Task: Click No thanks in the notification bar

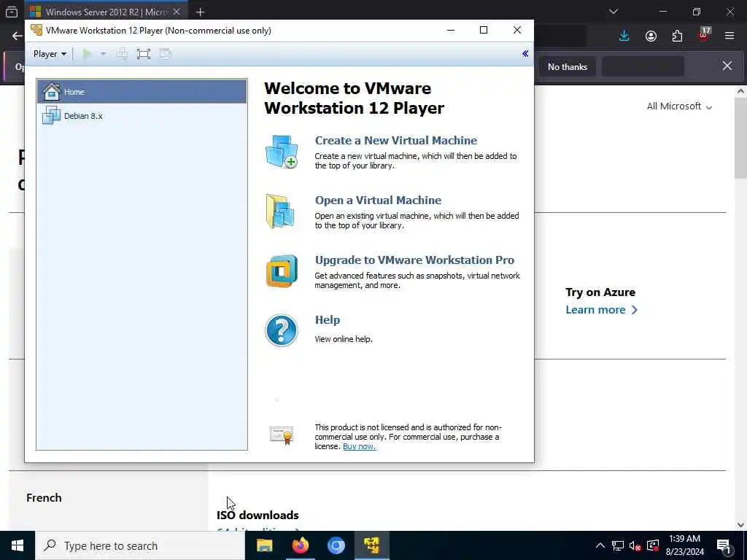Action: (x=568, y=66)
